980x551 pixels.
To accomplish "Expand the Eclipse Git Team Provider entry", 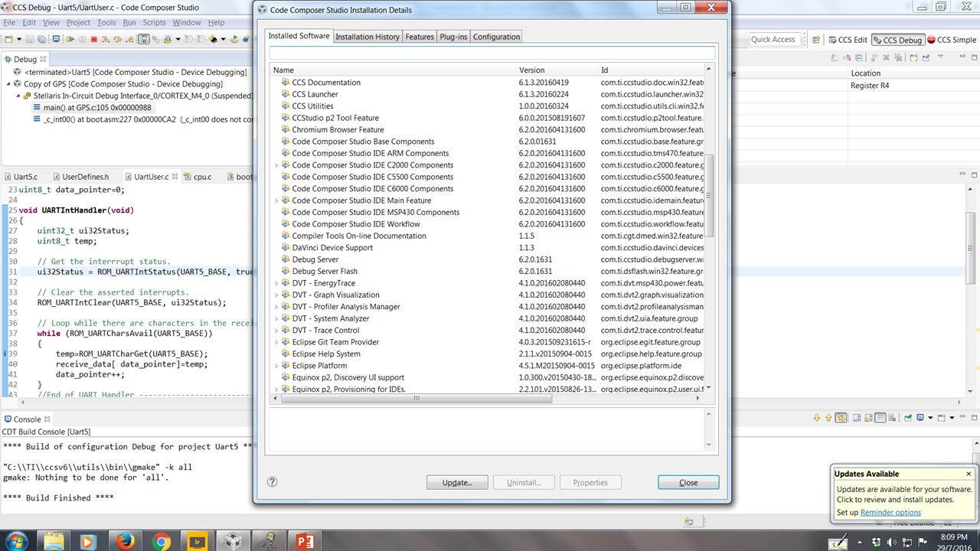I will 276,342.
